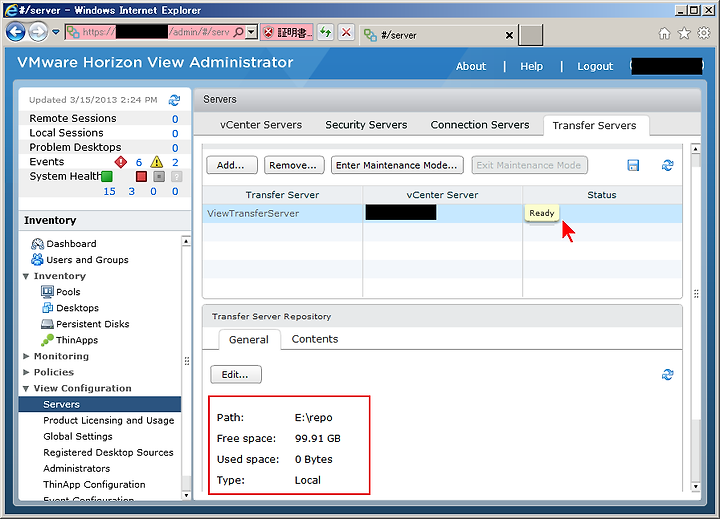Screen dimensions: 720x519
Task: Select the ViewTransferServer row
Action: pyautogui.click(x=442, y=214)
